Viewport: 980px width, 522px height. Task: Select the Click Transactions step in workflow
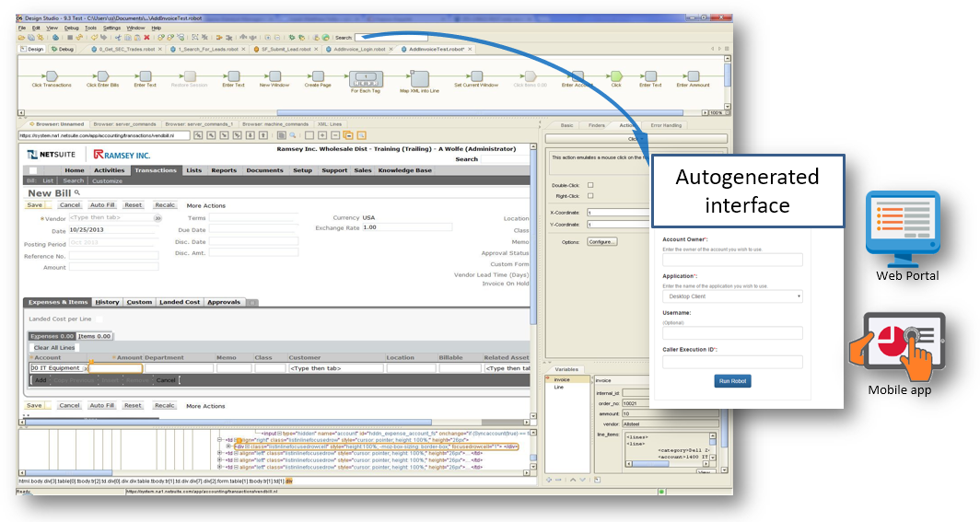click(52, 76)
